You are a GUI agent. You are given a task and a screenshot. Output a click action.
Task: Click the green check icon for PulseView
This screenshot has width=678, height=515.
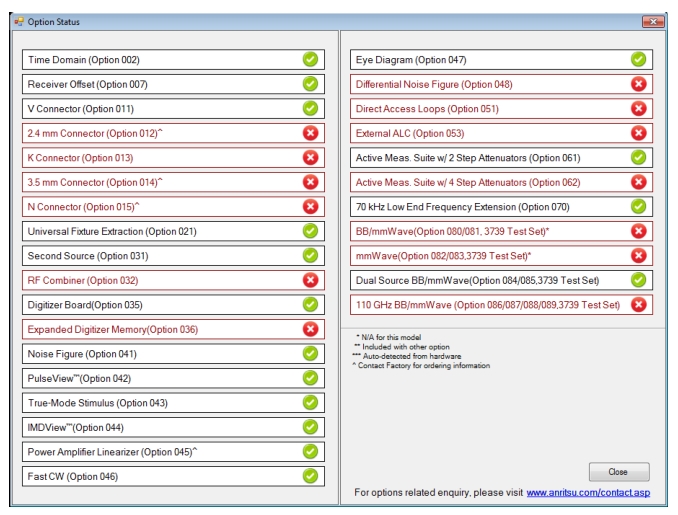(x=310, y=378)
